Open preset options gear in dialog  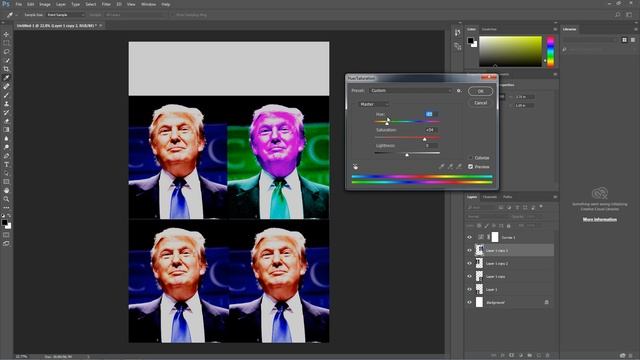point(459,91)
